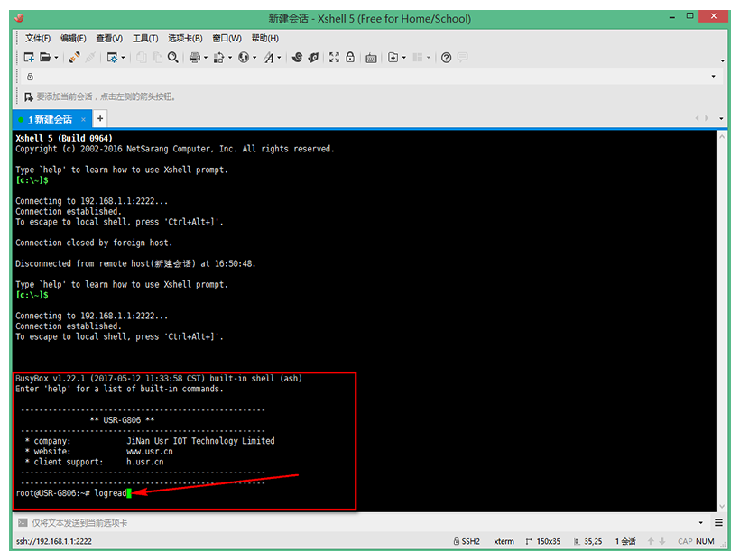Open the 文件(F) menu
This screenshot has height=560, width=740.
tap(38, 38)
